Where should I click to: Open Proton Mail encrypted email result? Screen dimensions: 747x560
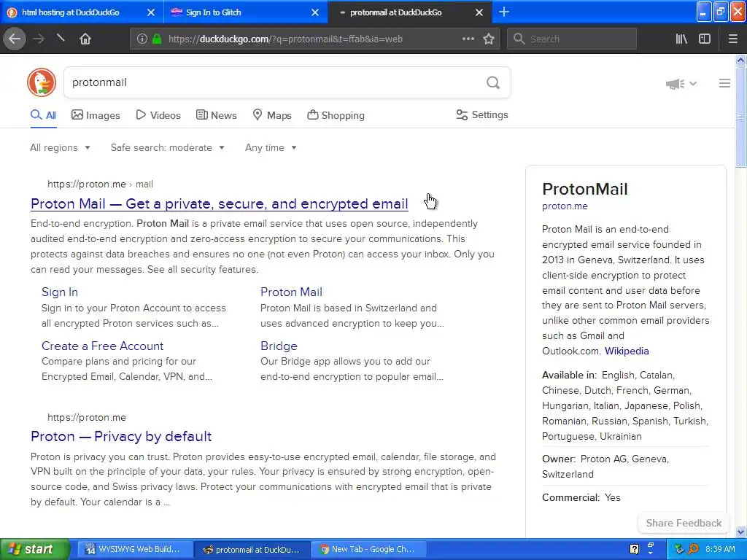click(219, 204)
